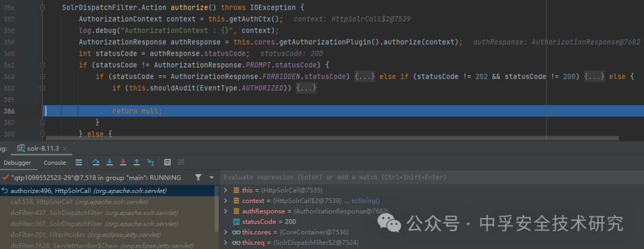This screenshot has width=644, height=249.
Task: Expand folded braces after statusCode != 200 condition
Action: pyautogui.click(x=595, y=76)
